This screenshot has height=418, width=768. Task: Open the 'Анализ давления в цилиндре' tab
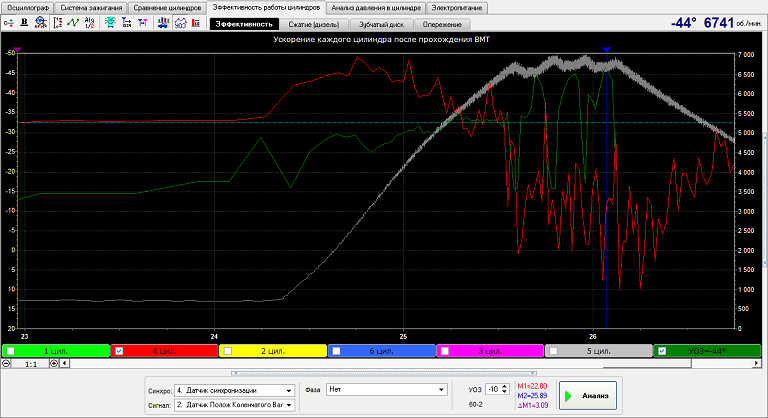click(376, 8)
